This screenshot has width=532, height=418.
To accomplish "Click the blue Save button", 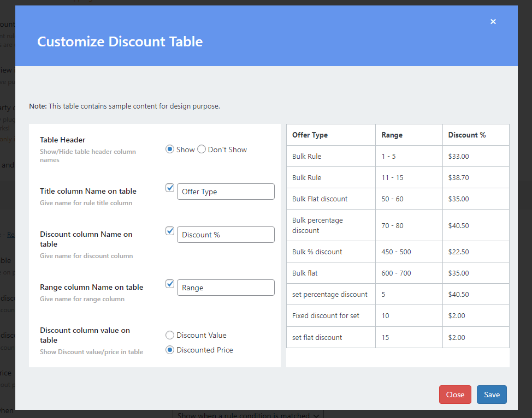I will point(492,395).
